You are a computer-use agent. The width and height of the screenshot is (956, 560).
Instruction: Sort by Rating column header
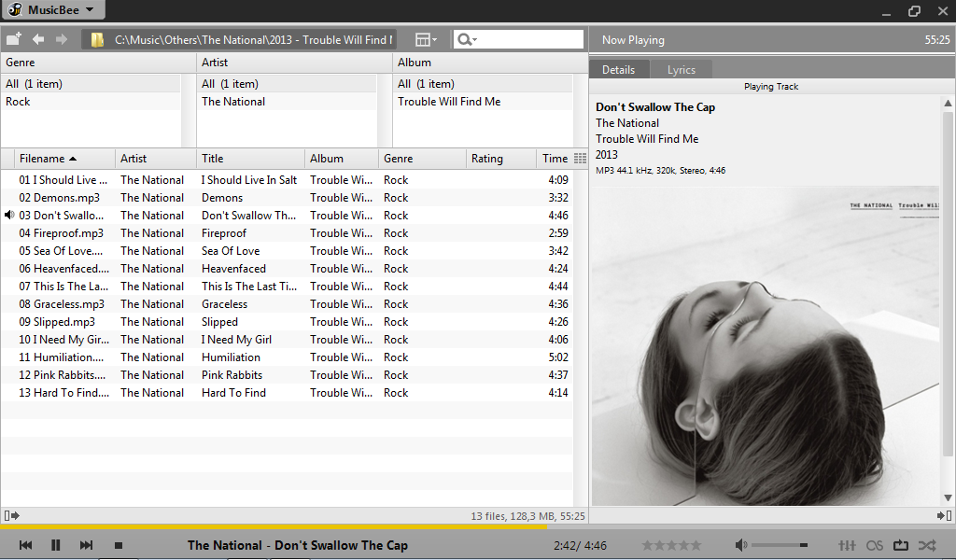[501, 159]
